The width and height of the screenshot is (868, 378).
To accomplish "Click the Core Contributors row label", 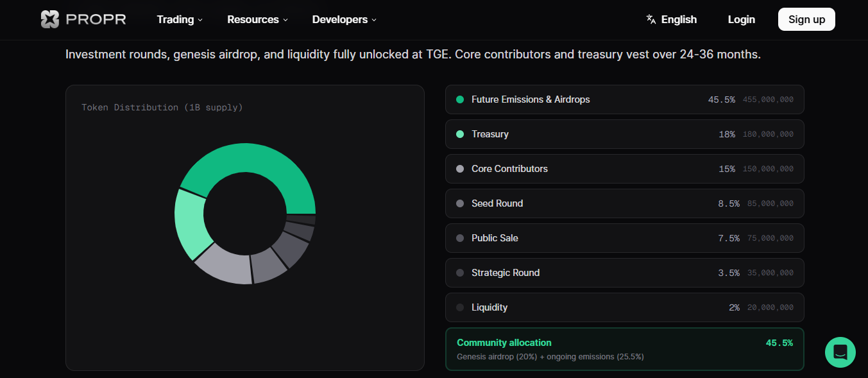I will pyautogui.click(x=509, y=169).
